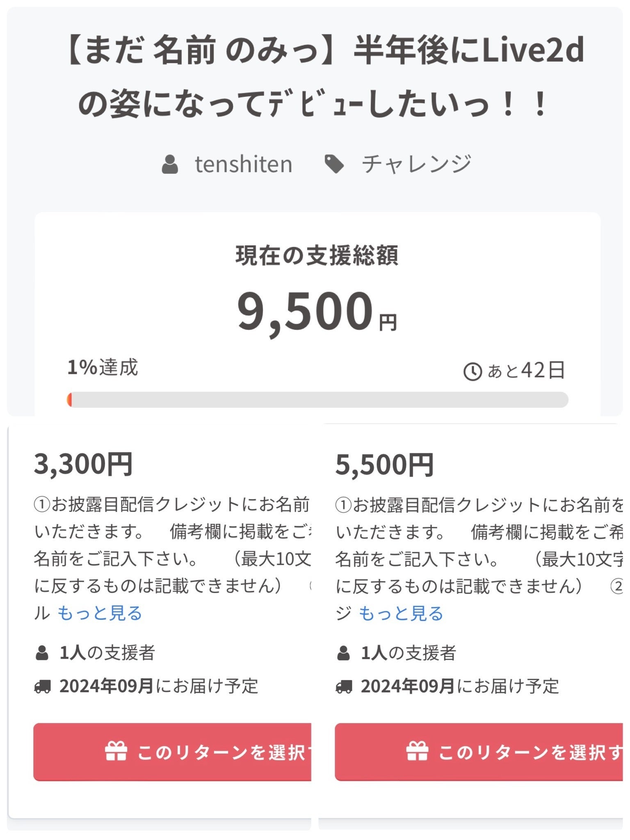Click the funding progress bar
Viewport: 630px width, 840px height.
[x=317, y=399]
